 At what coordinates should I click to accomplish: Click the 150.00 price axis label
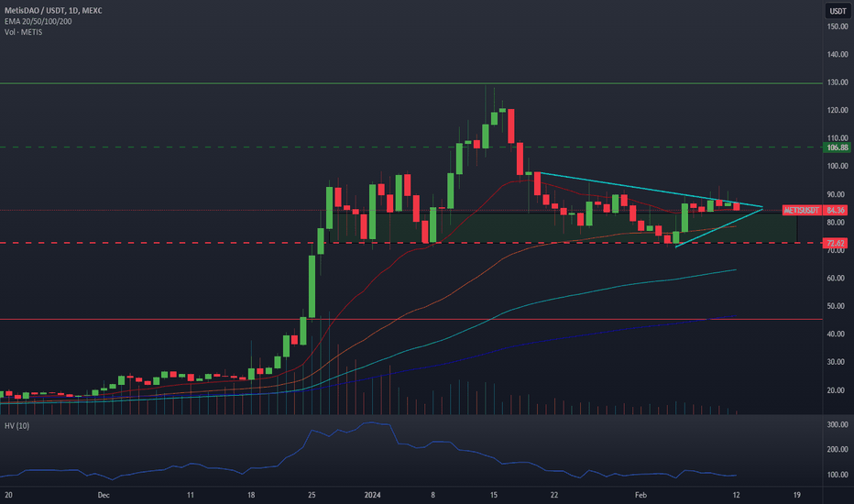[838, 27]
